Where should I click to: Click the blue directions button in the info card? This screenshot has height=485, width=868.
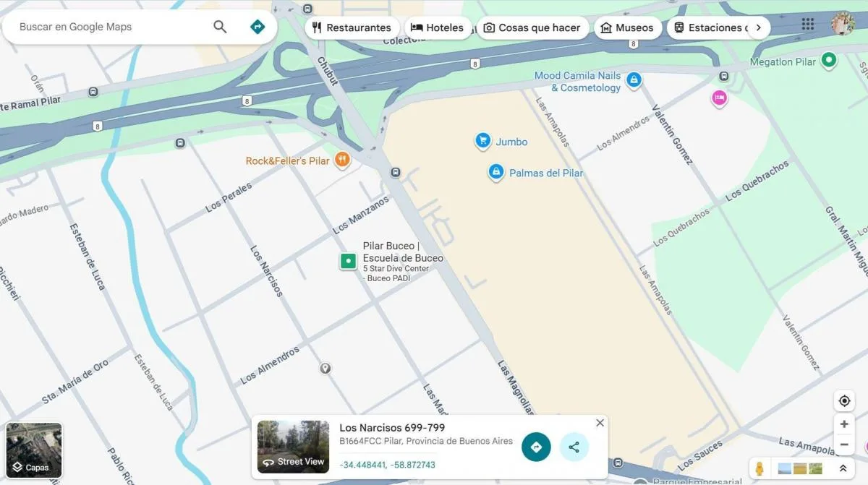(x=536, y=447)
